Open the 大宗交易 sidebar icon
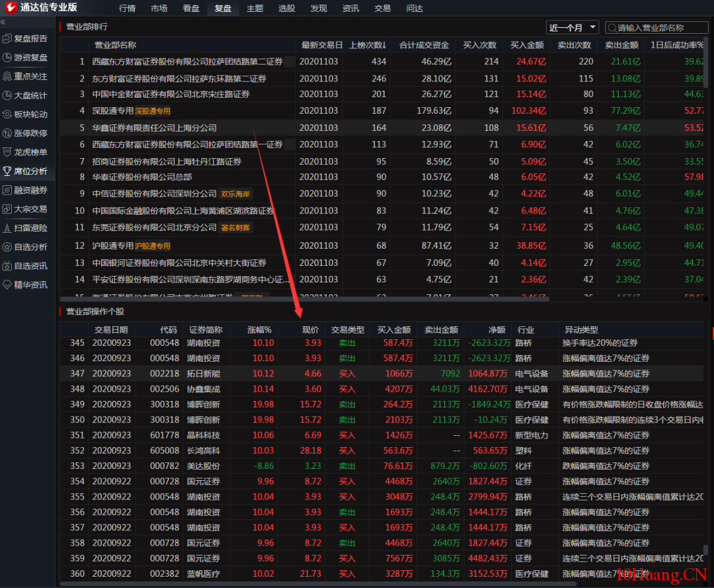The height and width of the screenshot is (588, 714). pos(7,209)
